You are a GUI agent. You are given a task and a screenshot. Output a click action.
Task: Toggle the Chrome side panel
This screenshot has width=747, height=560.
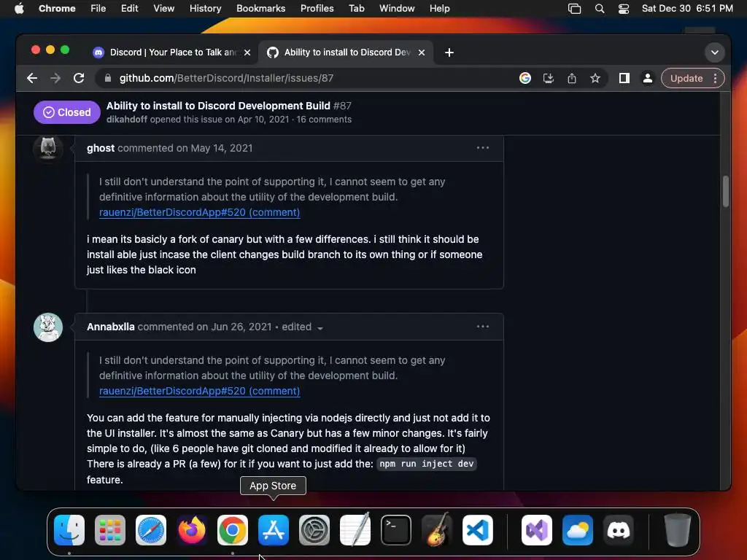point(624,78)
